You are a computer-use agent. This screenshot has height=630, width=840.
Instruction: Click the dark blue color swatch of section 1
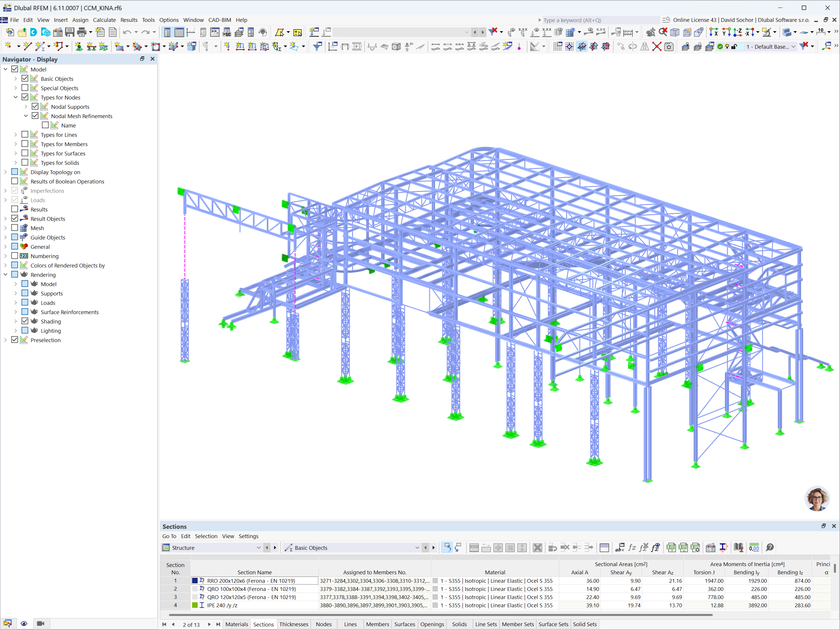coord(195,581)
